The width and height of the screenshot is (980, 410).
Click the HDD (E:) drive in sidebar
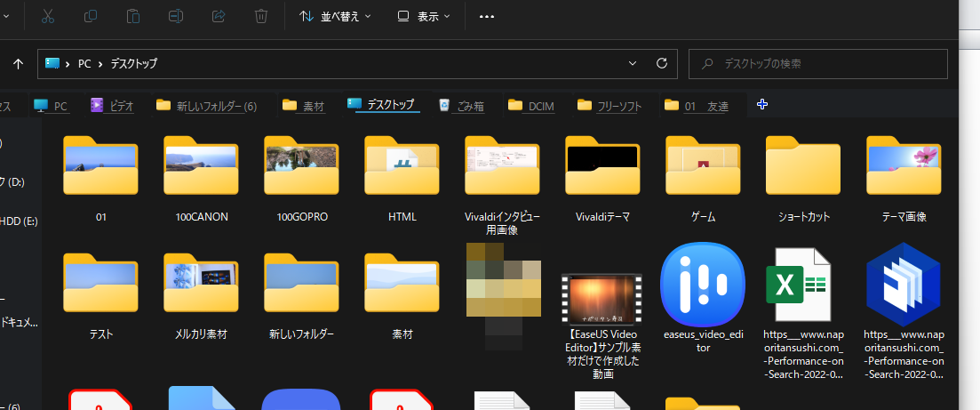[x=20, y=221]
